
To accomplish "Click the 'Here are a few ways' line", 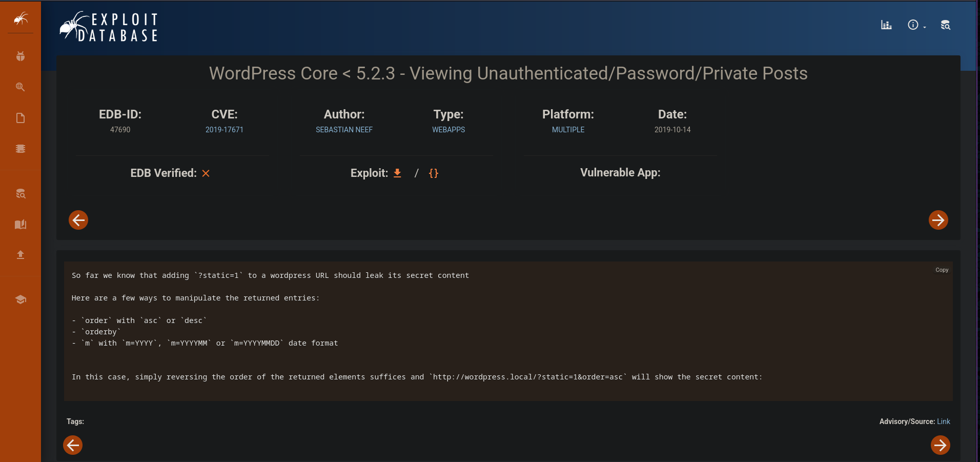I will pos(195,298).
